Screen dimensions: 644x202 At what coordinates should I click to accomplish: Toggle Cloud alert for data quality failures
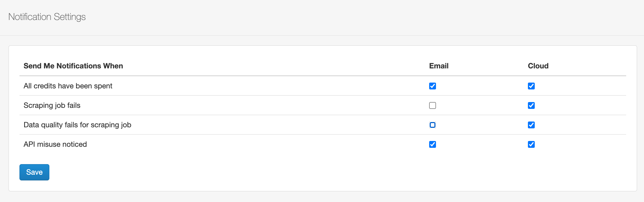tap(531, 125)
